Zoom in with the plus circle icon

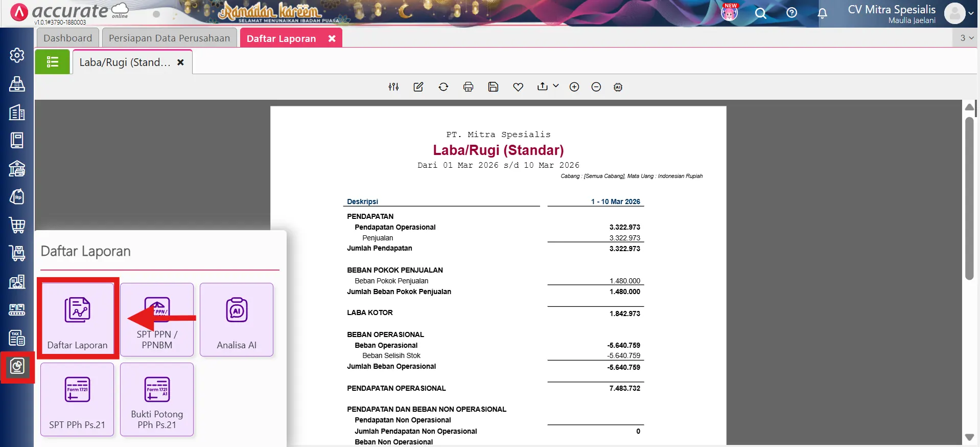(x=574, y=87)
